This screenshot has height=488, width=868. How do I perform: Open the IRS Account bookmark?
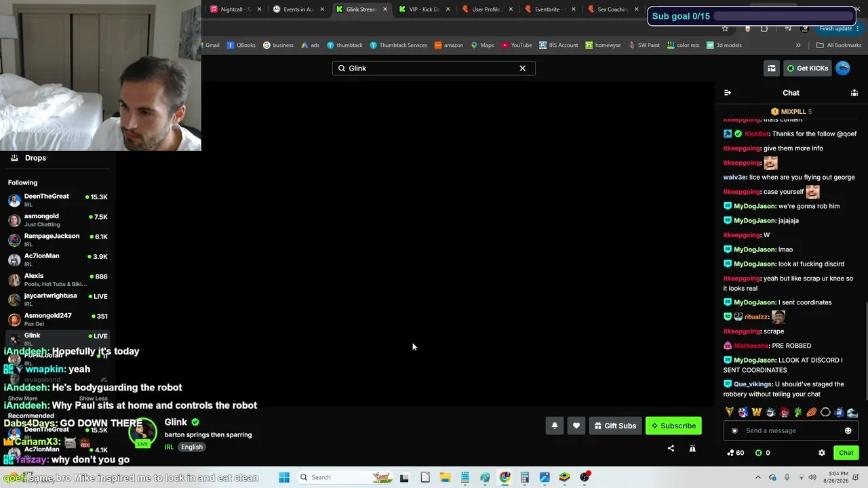coord(559,45)
